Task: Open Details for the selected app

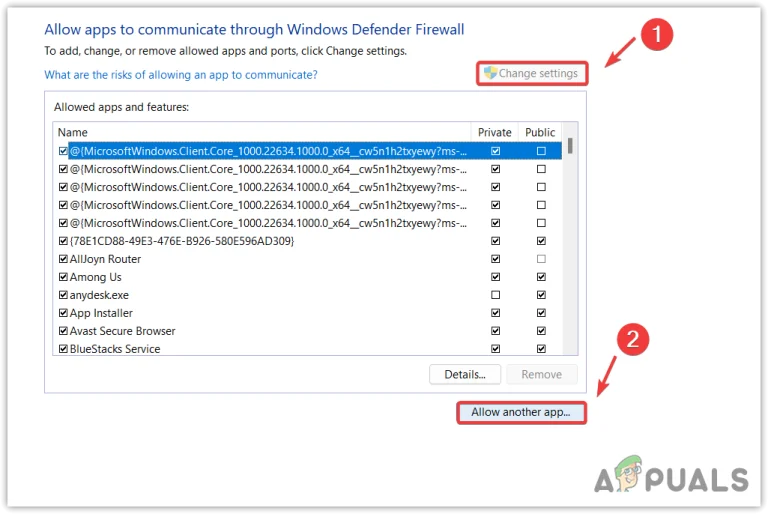Action: 465,374
